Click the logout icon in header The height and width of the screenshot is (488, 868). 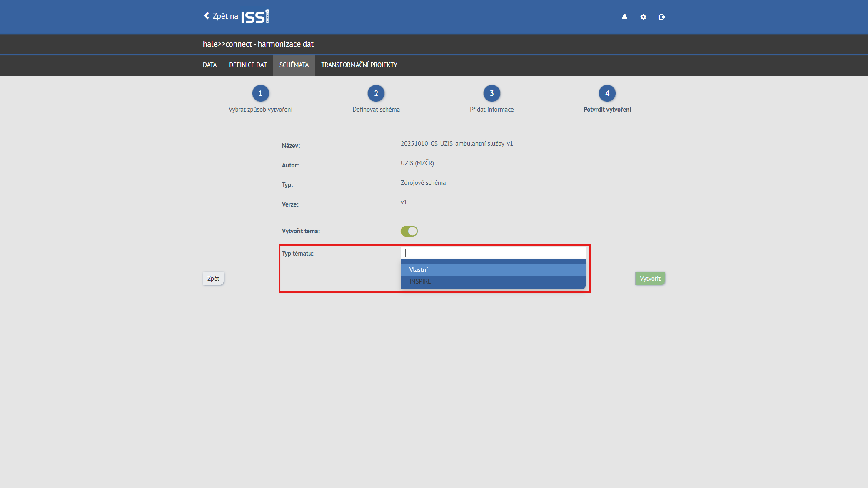coord(662,17)
